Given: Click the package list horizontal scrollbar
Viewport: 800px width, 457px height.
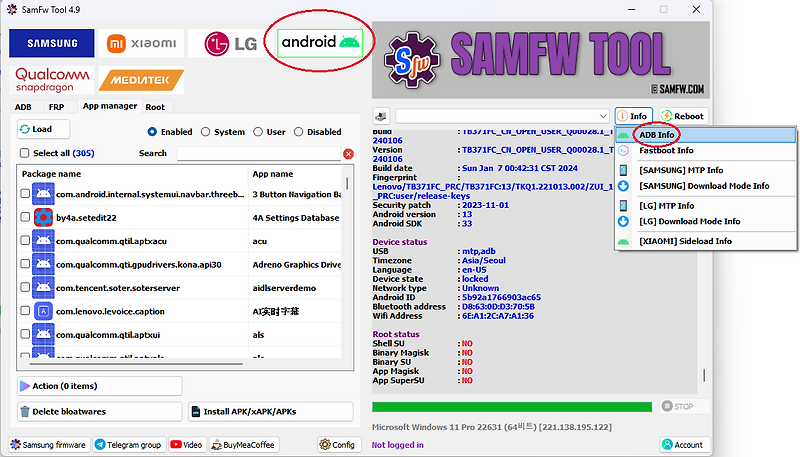Looking at the screenshot, I should click(x=136, y=364).
